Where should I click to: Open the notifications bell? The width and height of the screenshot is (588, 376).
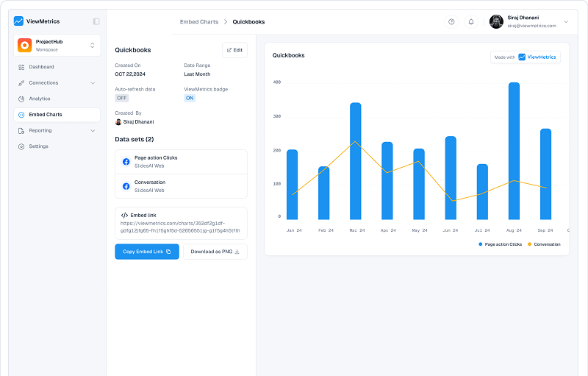(x=471, y=22)
